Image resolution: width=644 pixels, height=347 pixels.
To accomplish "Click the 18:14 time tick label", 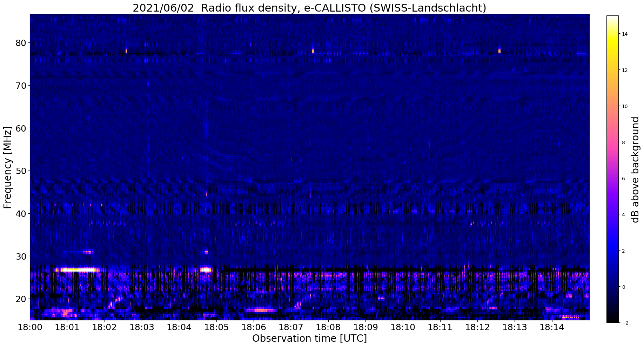I will pyautogui.click(x=552, y=327).
